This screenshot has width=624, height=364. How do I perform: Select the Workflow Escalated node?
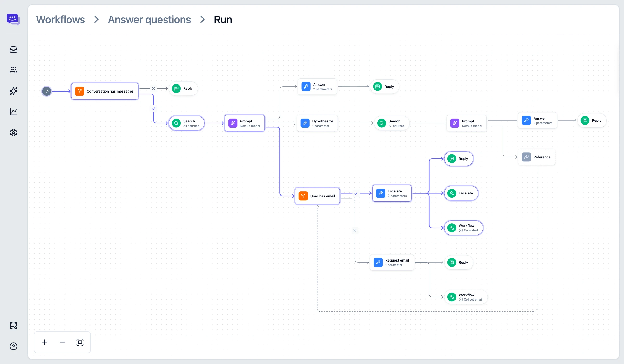(x=464, y=228)
